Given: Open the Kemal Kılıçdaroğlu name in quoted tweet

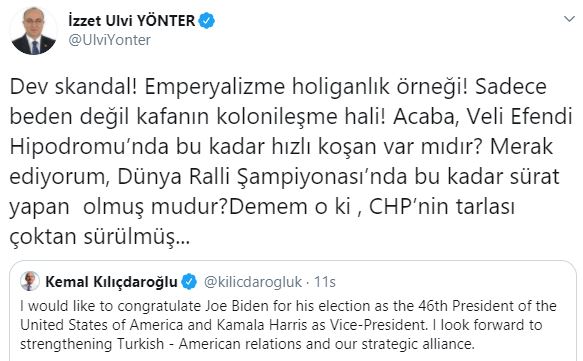Looking at the screenshot, I should pos(111,282).
